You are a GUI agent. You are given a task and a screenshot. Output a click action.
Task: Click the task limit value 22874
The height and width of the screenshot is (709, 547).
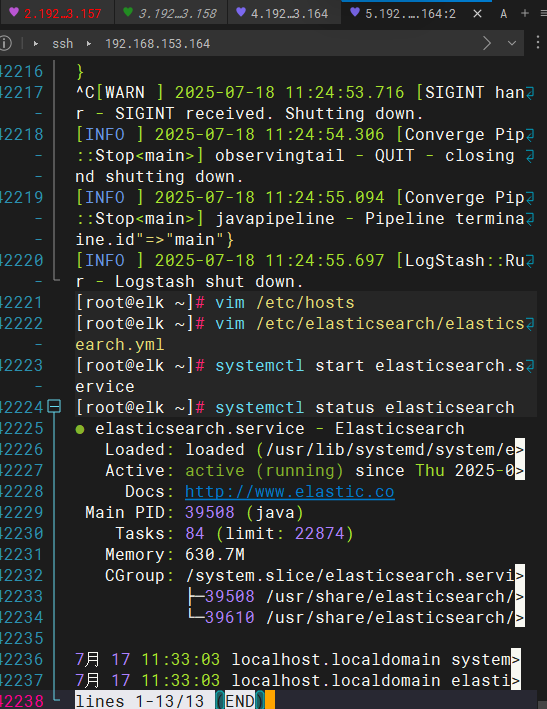(x=320, y=534)
